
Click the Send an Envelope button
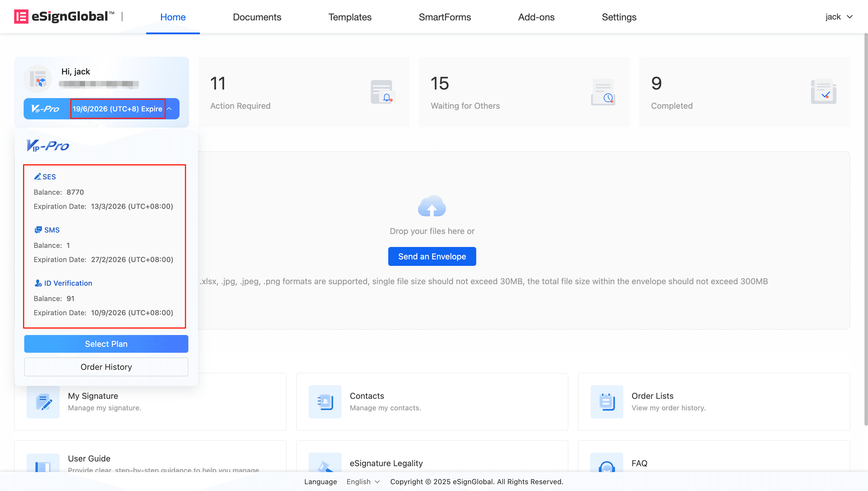point(432,256)
